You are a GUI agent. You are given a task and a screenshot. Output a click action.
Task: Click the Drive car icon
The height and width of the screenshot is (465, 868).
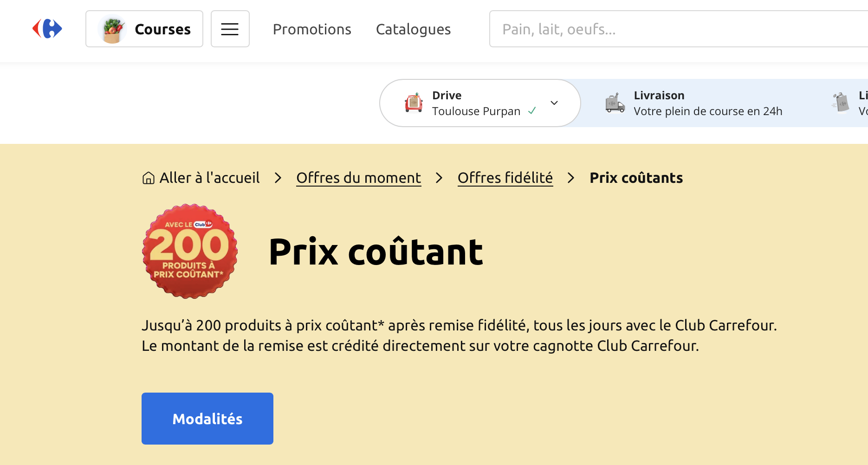pyautogui.click(x=414, y=103)
